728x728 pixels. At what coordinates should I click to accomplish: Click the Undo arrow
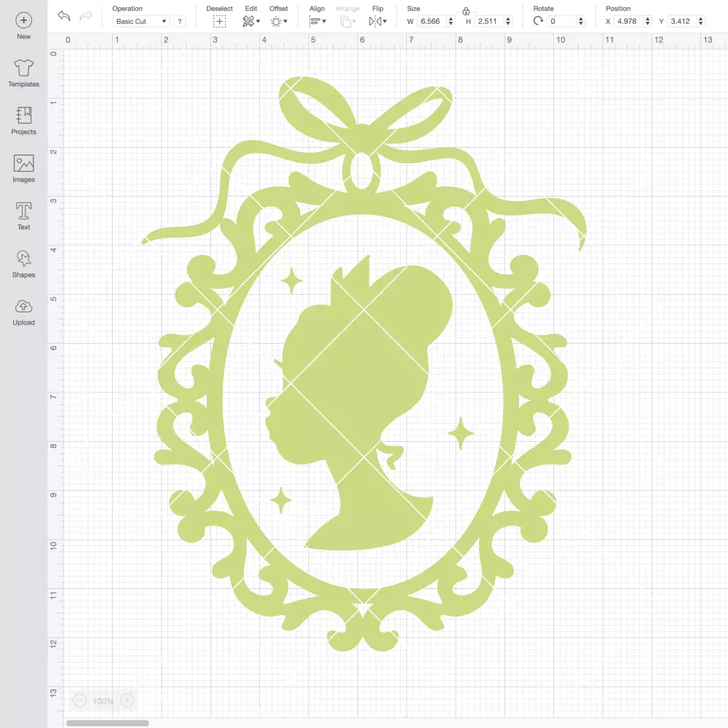click(x=64, y=16)
